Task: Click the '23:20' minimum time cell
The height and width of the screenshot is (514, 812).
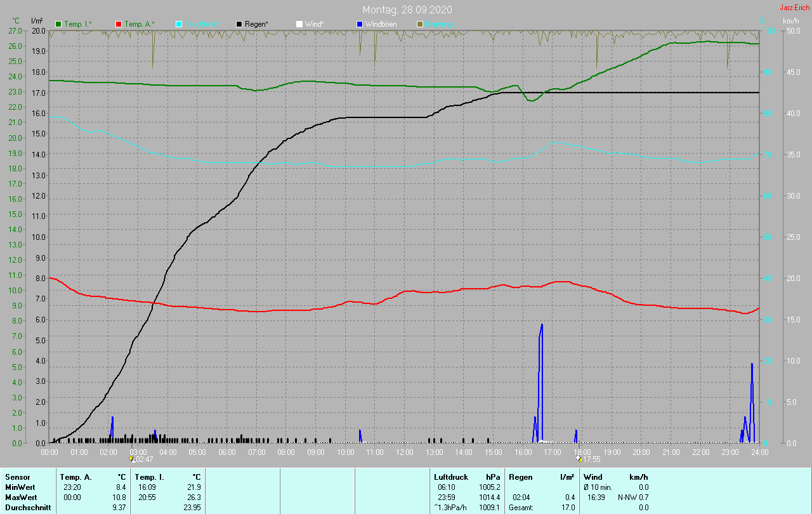Action: (72, 487)
